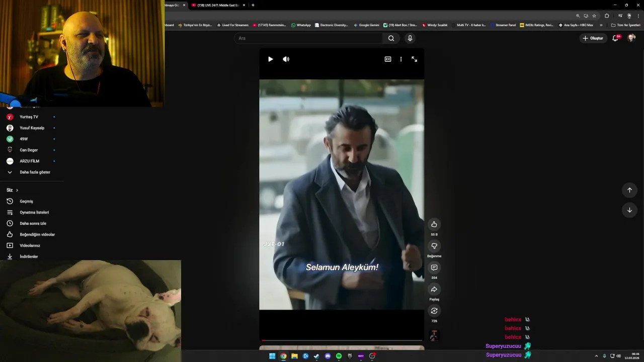Open the browser extensions puzzle icon
Viewport: 644px width, 362px height.
607,16
